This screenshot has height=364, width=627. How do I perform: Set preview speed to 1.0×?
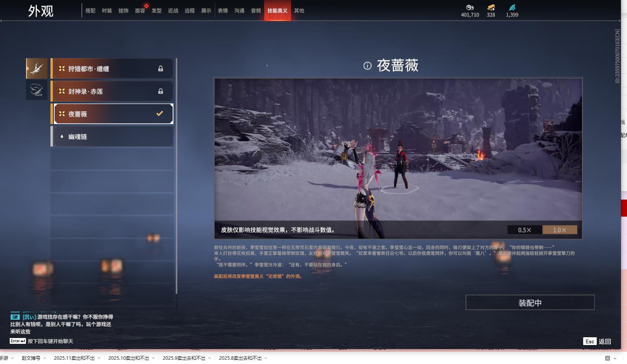(x=559, y=230)
